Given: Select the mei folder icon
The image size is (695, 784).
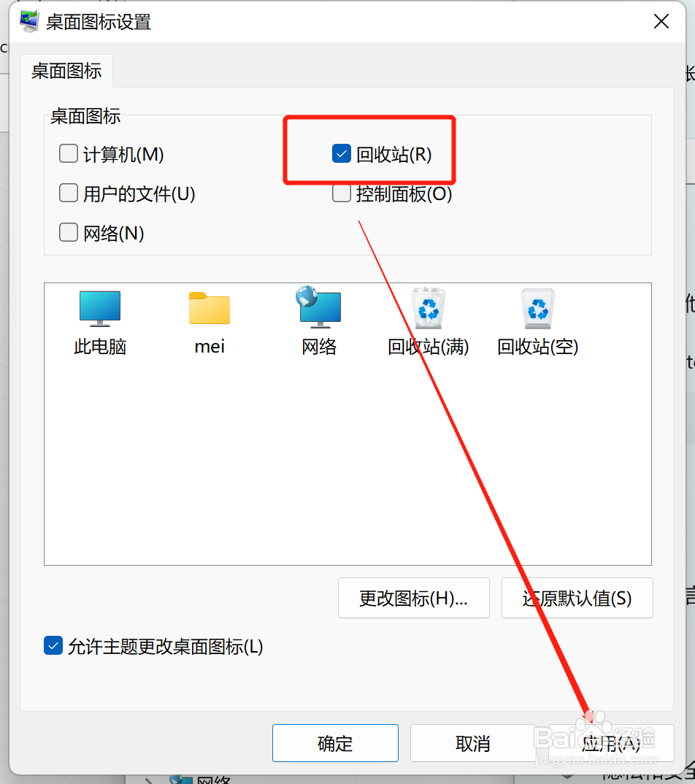Looking at the screenshot, I should click(210, 309).
